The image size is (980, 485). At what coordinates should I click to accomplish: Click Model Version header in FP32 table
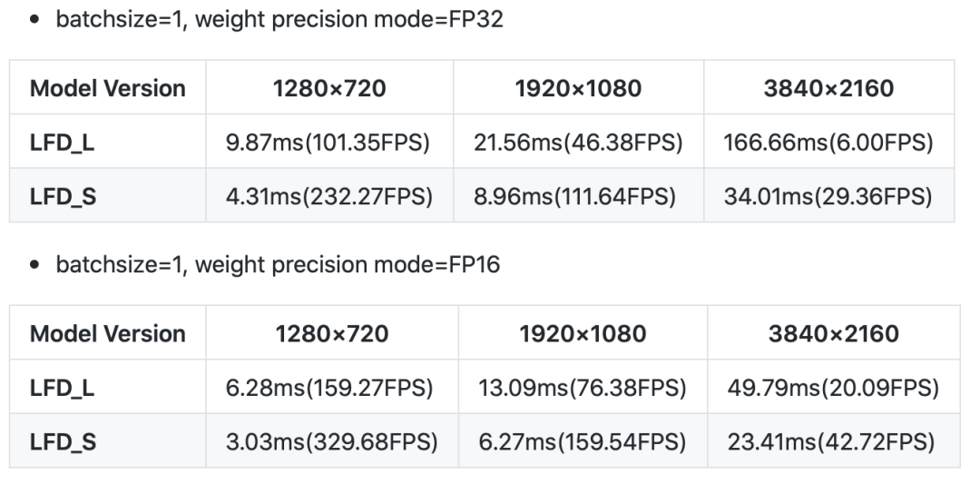[107, 89]
